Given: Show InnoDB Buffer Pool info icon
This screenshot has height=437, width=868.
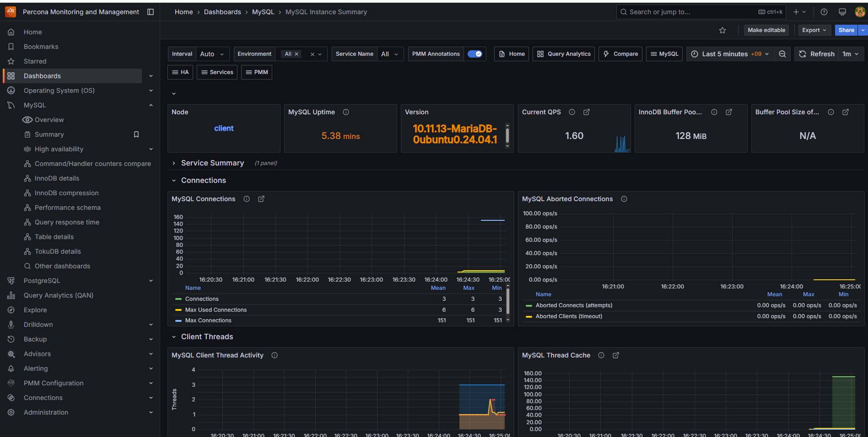Looking at the screenshot, I should click(x=714, y=112).
